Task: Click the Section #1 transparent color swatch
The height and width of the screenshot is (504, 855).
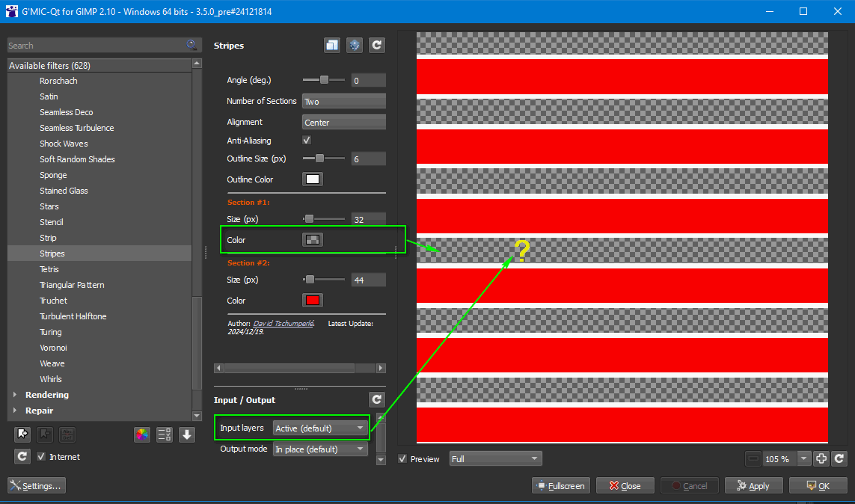Action: pos(313,240)
